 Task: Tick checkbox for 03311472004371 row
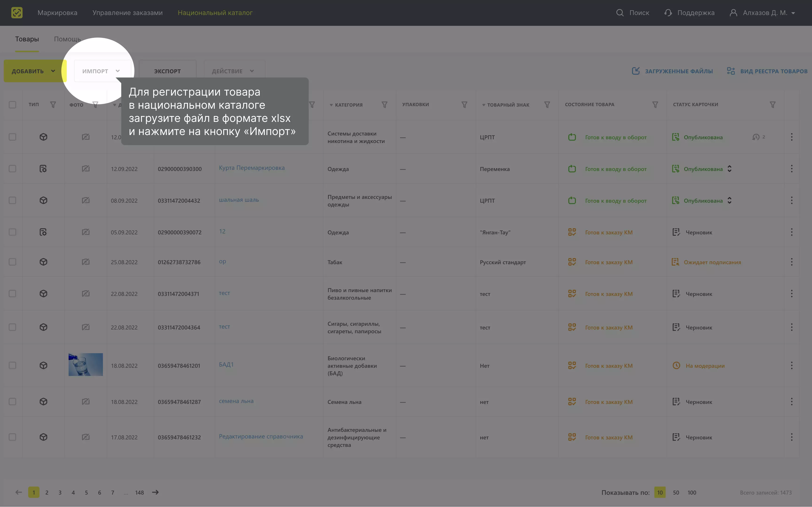pyautogui.click(x=12, y=293)
